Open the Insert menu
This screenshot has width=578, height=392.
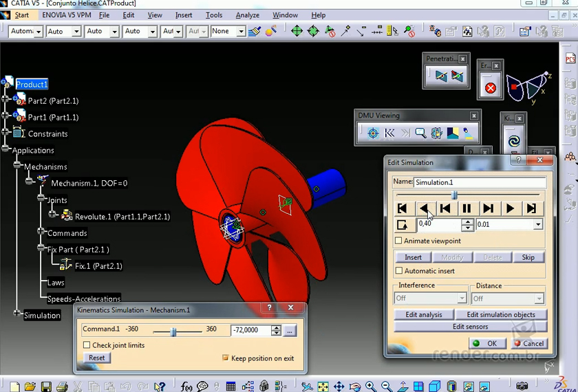[184, 15]
